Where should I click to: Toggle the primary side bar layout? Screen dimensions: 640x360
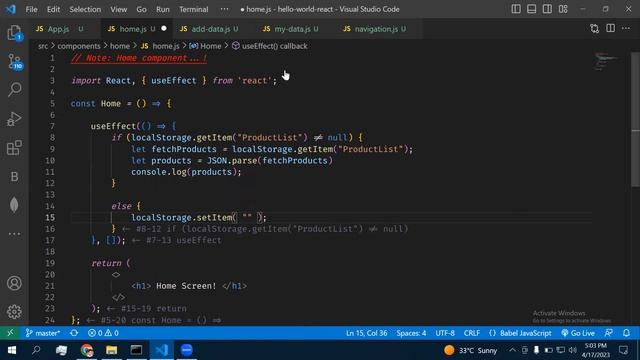[x=516, y=9]
